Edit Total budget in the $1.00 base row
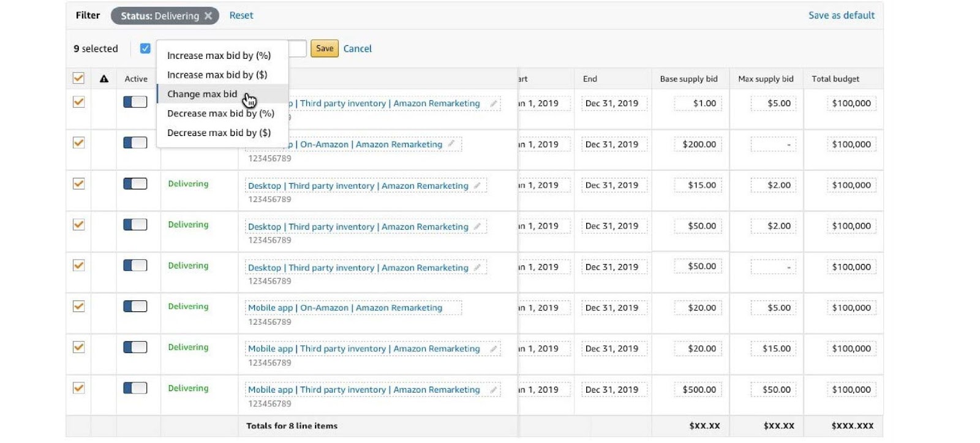980x443 pixels. tap(851, 104)
